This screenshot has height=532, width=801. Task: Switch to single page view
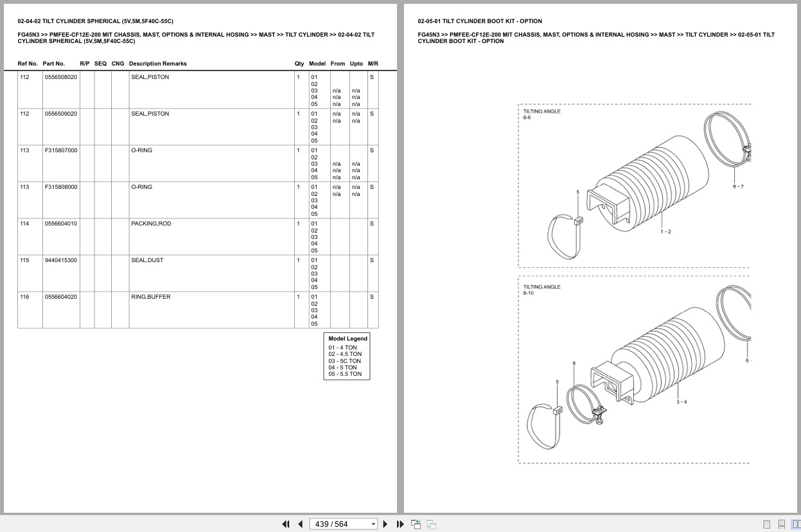coord(767,524)
